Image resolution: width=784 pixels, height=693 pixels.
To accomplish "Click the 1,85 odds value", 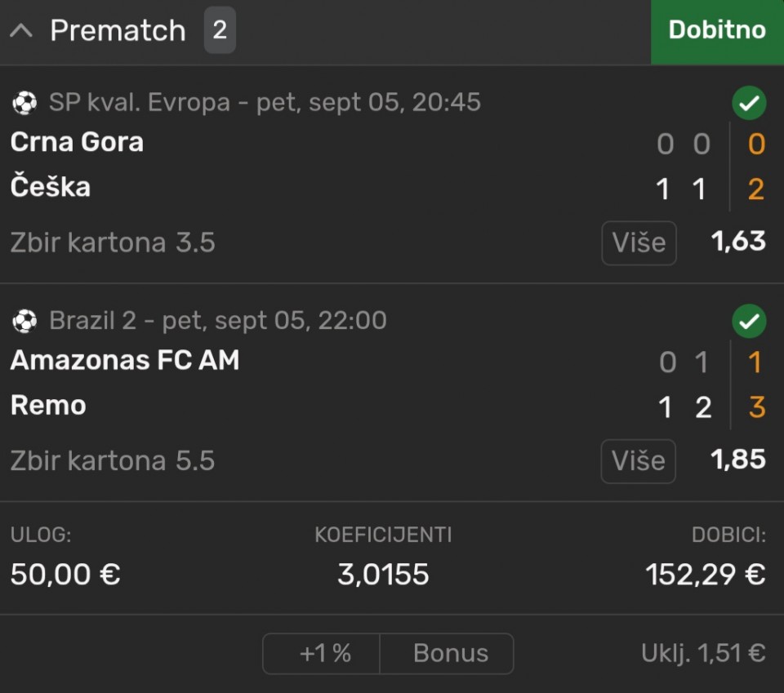I will click(738, 460).
